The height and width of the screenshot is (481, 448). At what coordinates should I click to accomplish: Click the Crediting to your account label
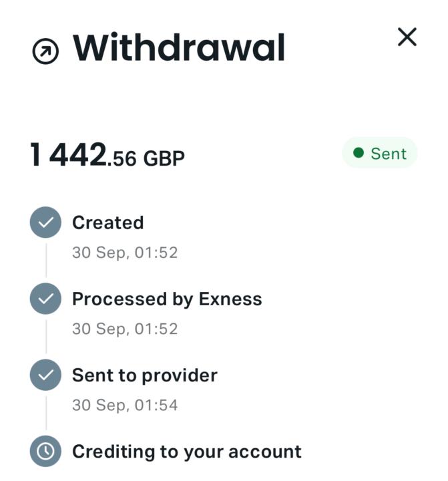point(186,452)
